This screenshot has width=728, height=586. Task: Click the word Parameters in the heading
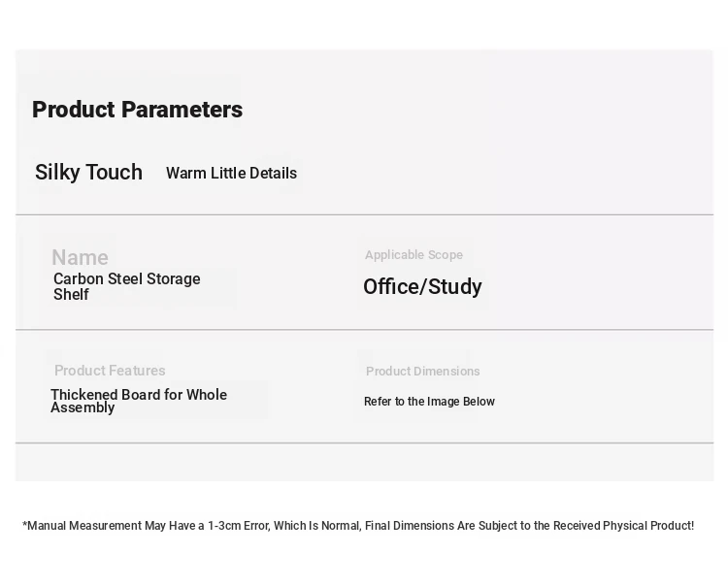click(x=182, y=110)
